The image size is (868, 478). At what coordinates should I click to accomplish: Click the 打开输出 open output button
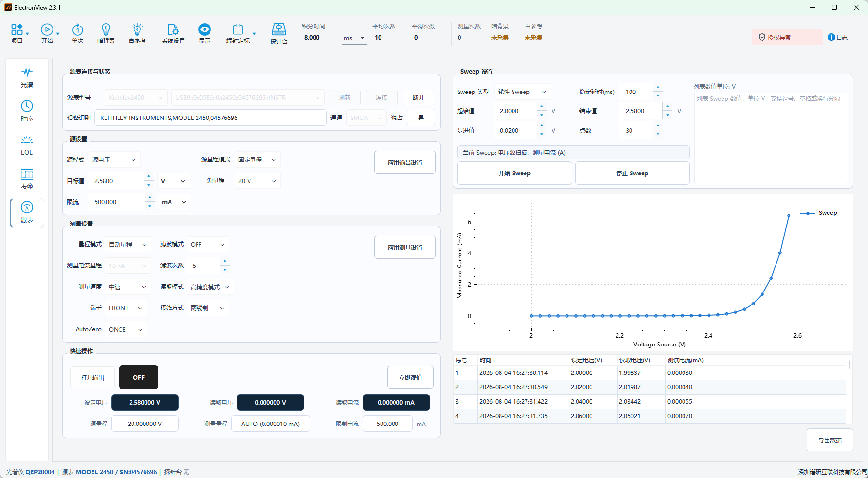tap(92, 377)
